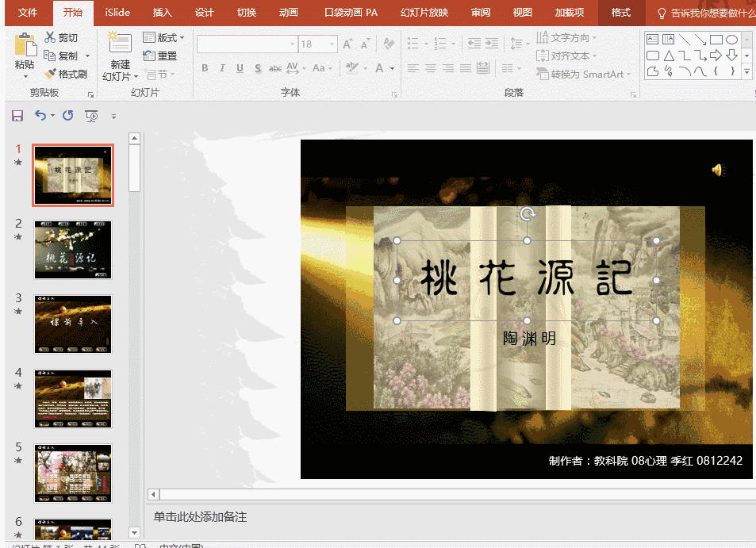Click the Save icon in quick access toolbar
This screenshot has width=756, height=548.
pos(17,116)
